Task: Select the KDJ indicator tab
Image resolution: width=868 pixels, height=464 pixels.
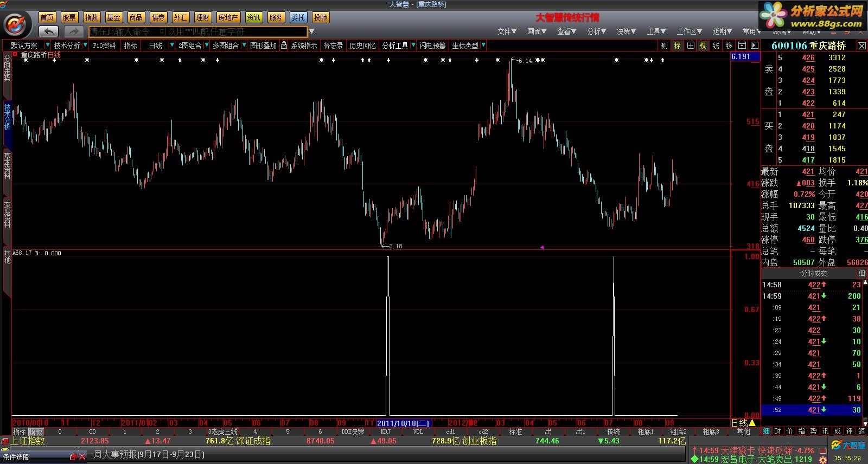Action: click(x=385, y=431)
